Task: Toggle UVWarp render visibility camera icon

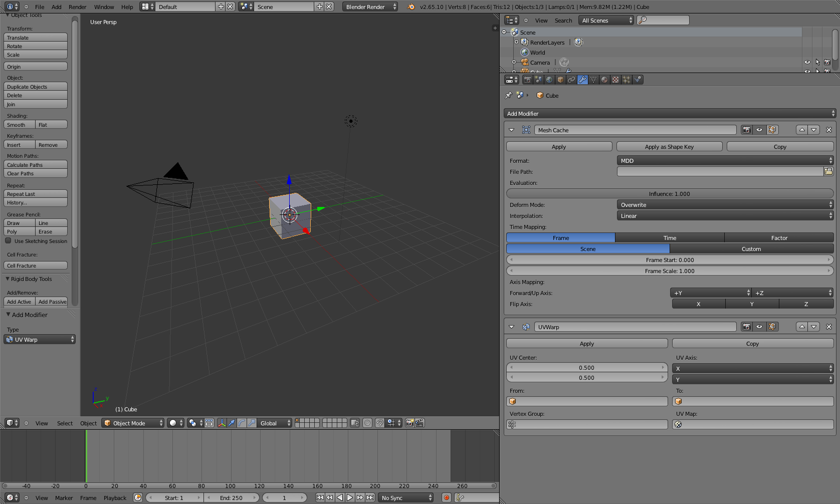Action: (747, 327)
